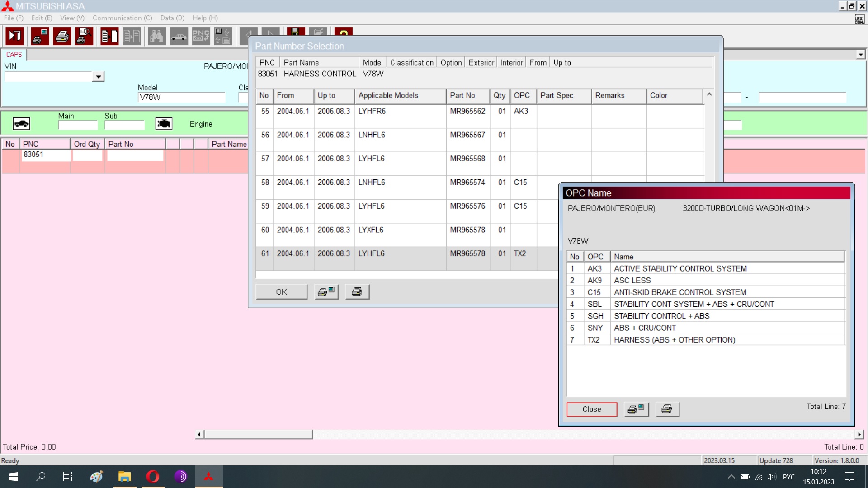Viewport: 868px width, 488px height.
Task: Click the engine icon beside Engine label
Action: [x=164, y=123]
